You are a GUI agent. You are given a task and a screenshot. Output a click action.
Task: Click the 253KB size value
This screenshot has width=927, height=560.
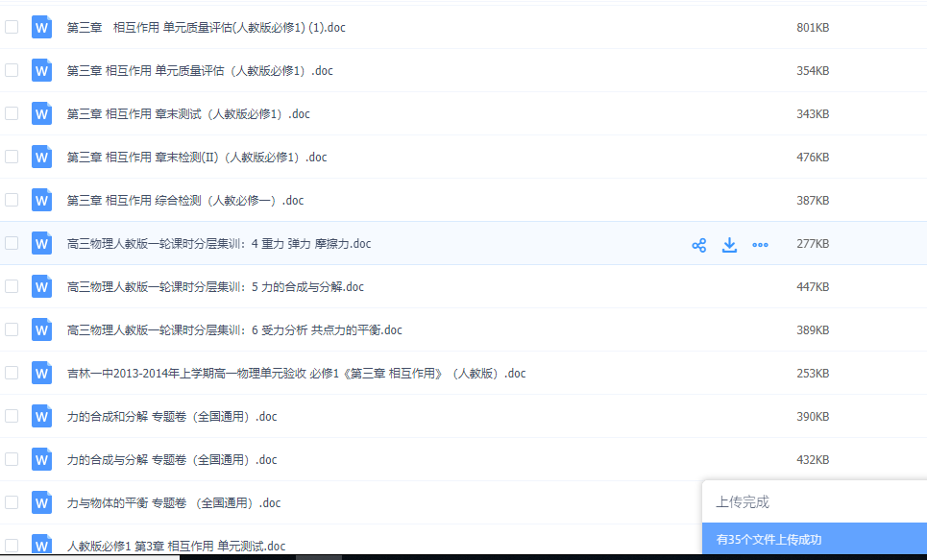(813, 373)
